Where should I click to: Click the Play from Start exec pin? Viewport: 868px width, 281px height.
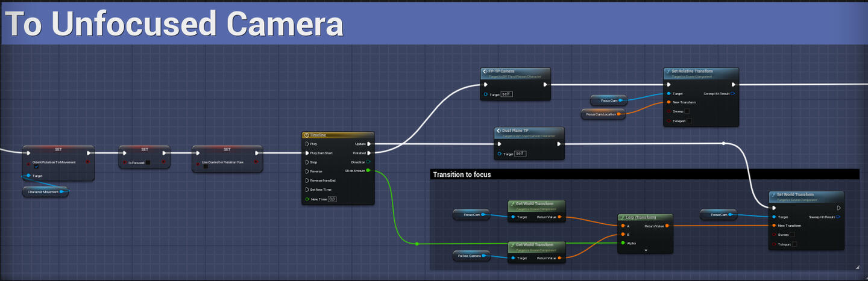click(x=307, y=153)
